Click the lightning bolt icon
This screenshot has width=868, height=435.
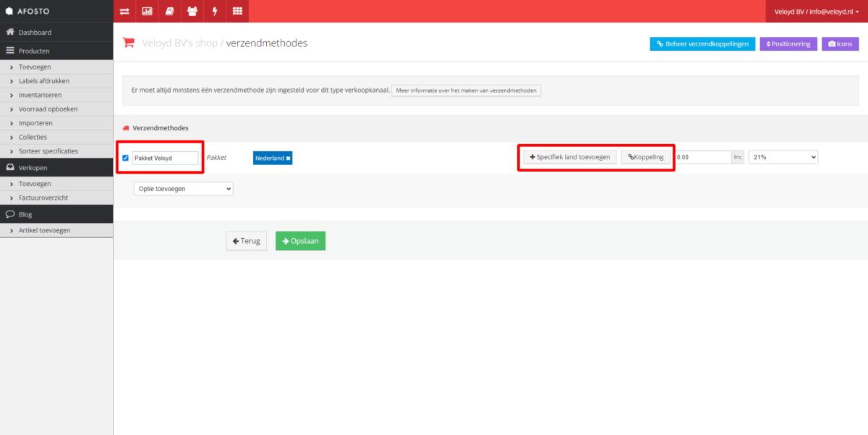coord(214,11)
